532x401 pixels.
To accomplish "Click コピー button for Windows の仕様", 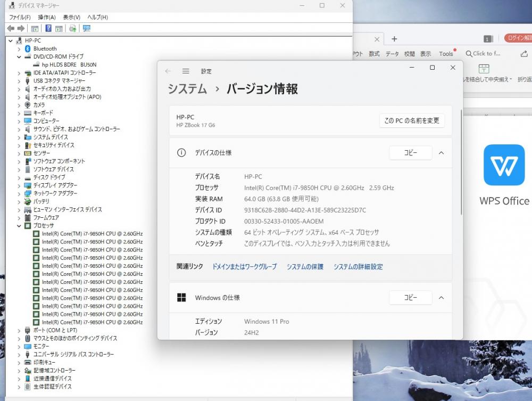I will tap(411, 298).
